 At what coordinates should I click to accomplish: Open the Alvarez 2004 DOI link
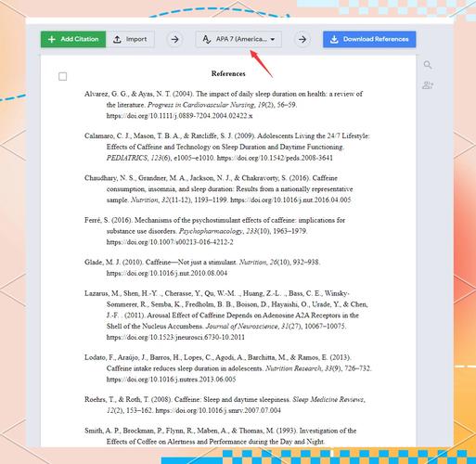tap(179, 116)
